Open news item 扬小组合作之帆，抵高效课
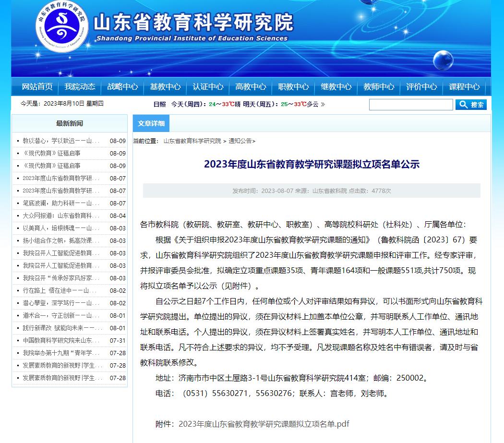The height and width of the screenshot is (443, 504). (61, 241)
